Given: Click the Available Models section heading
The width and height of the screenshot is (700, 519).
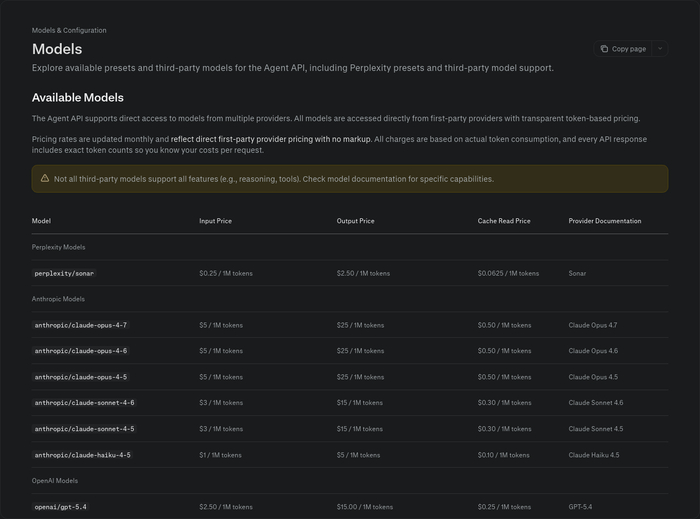Looking at the screenshot, I should click(x=78, y=98).
